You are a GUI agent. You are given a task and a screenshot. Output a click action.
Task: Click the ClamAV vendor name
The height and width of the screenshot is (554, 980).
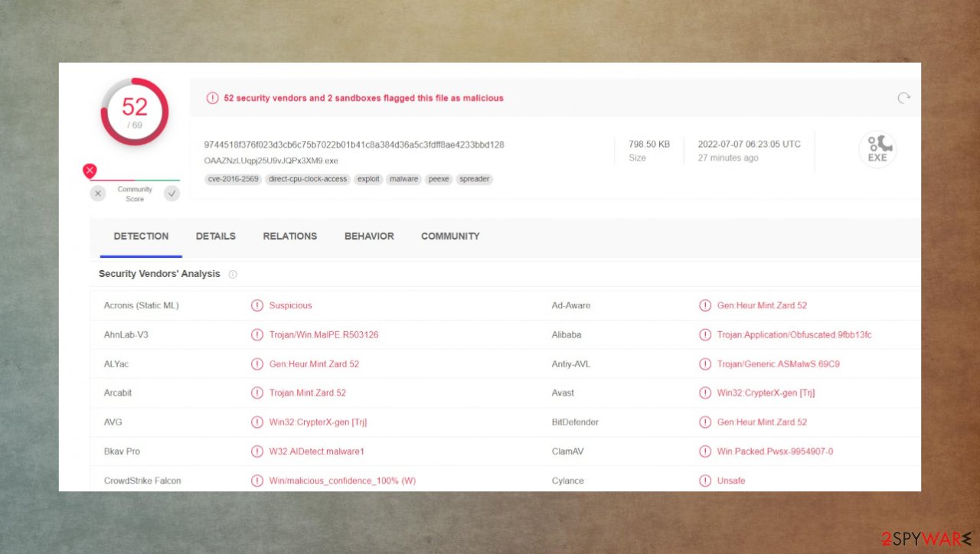(x=567, y=451)
